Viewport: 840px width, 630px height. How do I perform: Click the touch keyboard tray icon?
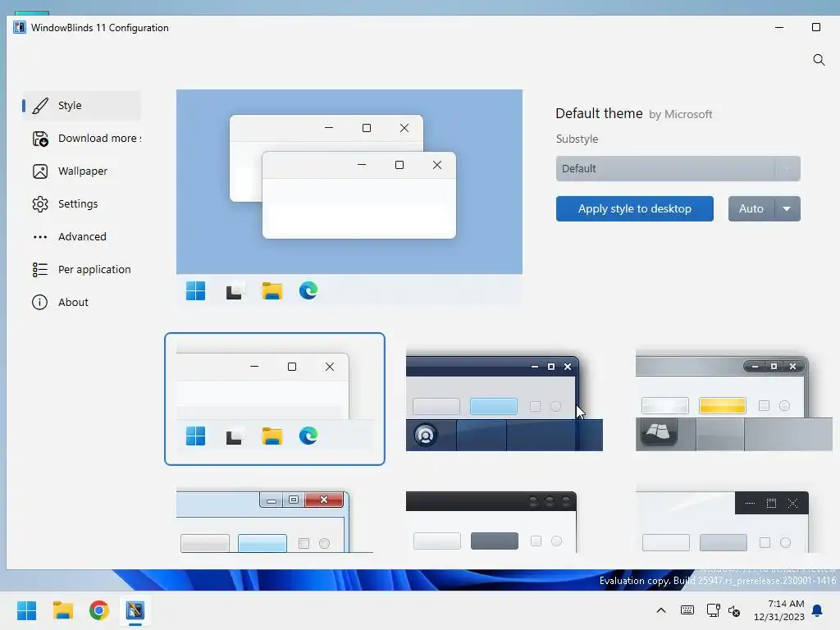click(x=687, y=610)
